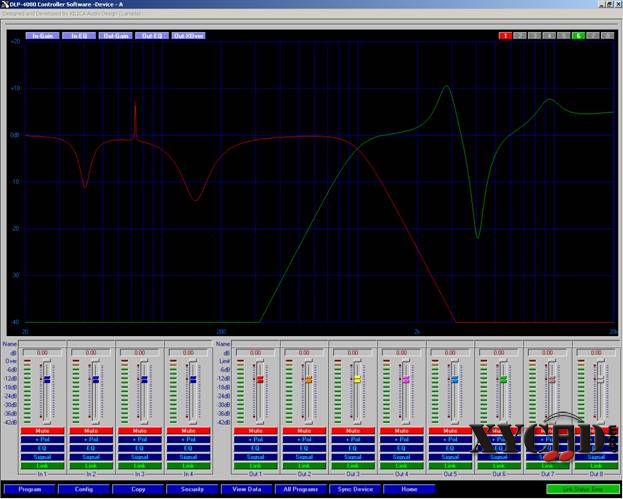623x499 pixels.
Task: Toggle the Out EQ curve button
Action: (x=152, y=36)
